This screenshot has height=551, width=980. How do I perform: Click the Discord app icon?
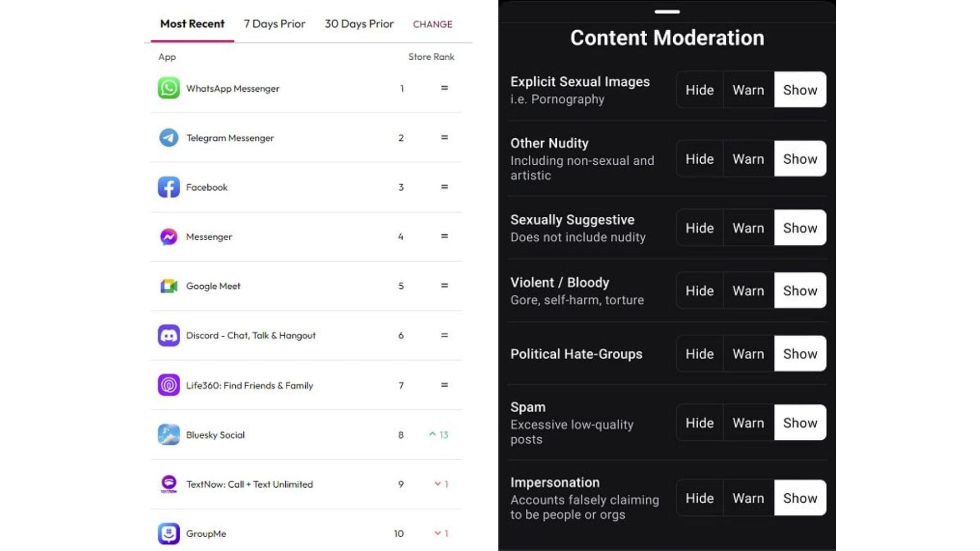[168, 336]
